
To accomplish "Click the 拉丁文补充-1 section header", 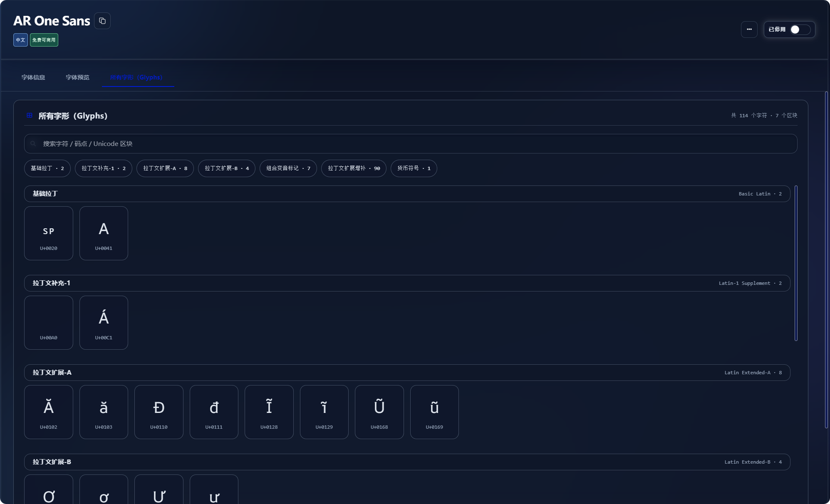I will tap(407, 283).
